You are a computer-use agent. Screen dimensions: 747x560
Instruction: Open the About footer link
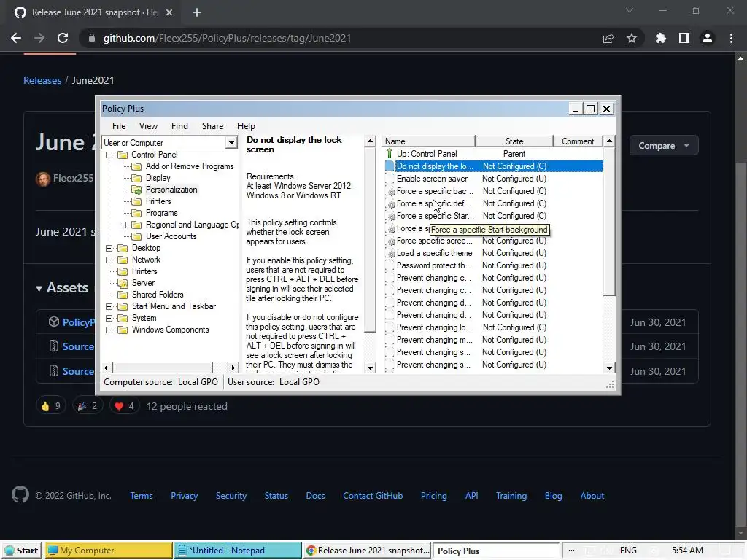pyautogui.click(x=592, y=496)
